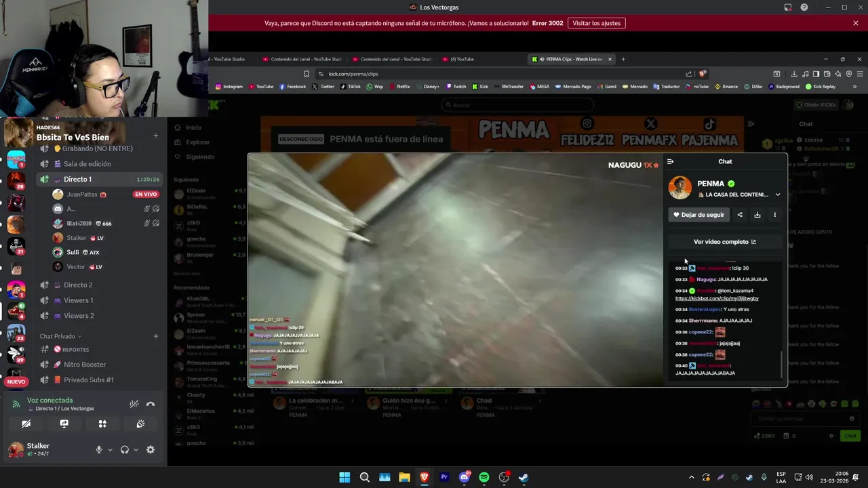Click the Brave shields icon
Screen dimensions: 868x488
click(x=703, y=74)
